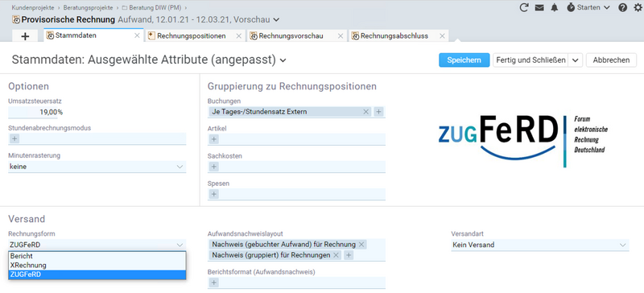
Task: Open settings gear icon
Action: pyautogui.click(x=638, y=7)
